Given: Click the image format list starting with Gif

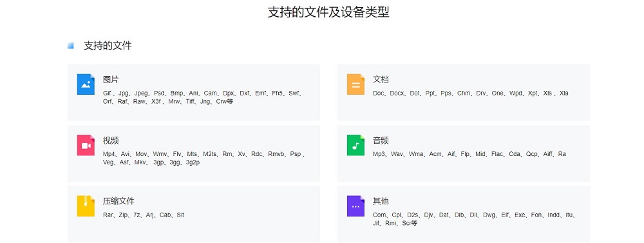Looking at the screenshot, I should coord(202,93).
